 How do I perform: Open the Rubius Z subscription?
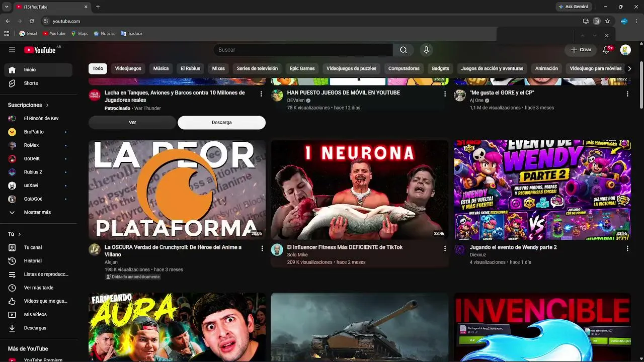pyautogui.click(x=38, y=172)
